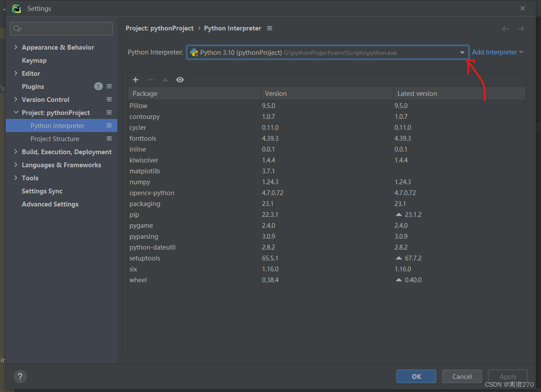Click the PyCharm logo in the title bar

click(17, 8)
